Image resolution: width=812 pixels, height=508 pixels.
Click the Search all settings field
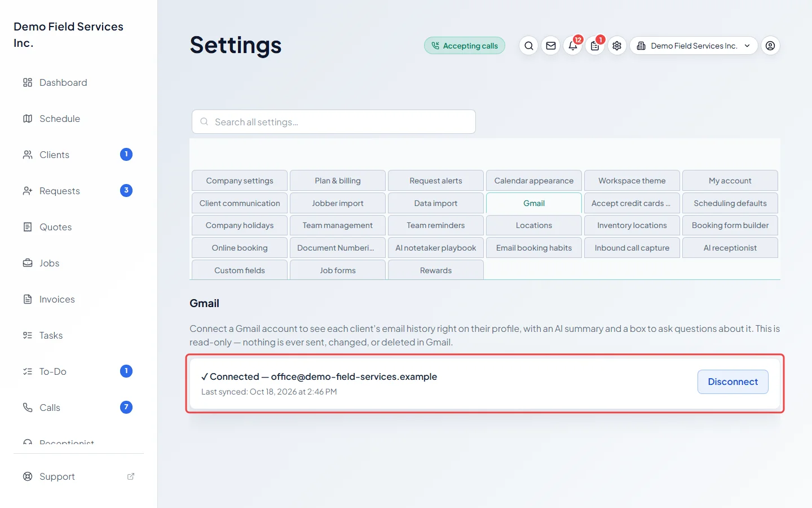point(334,122)
